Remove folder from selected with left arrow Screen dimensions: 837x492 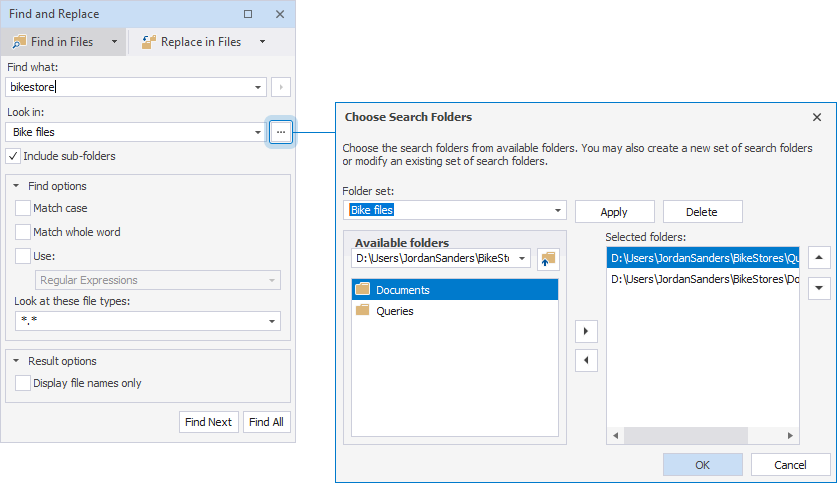[x=586, y=360]
